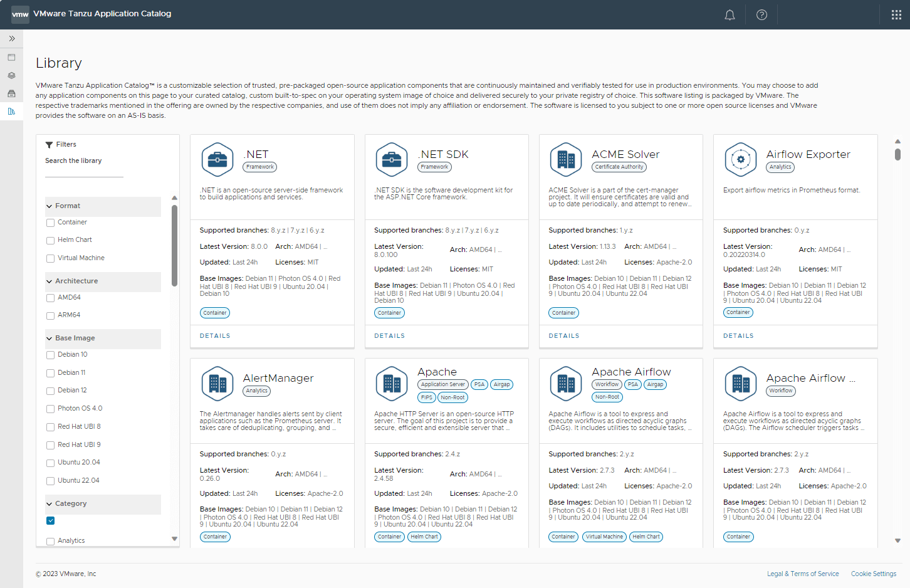Image resolution: width=910 pixels, height=588 pixels.
Task: Click Virtual Machine tag on Apache Airflow card
Action: [604, 537]
